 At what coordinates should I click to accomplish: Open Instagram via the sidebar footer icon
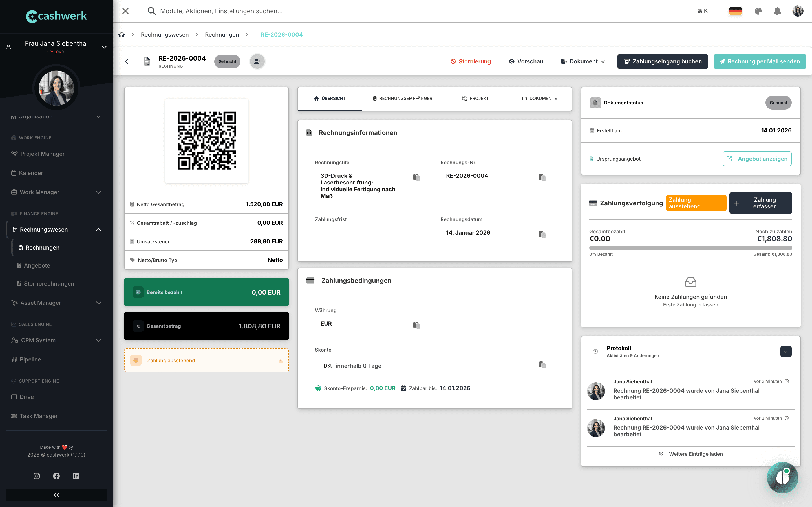pyautogui.click(x=37, y=476)
